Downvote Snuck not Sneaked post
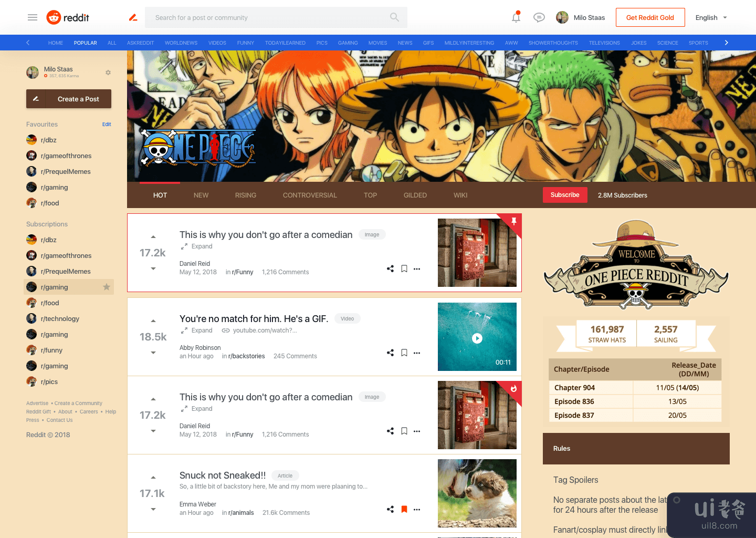 (x=153, y=509)
